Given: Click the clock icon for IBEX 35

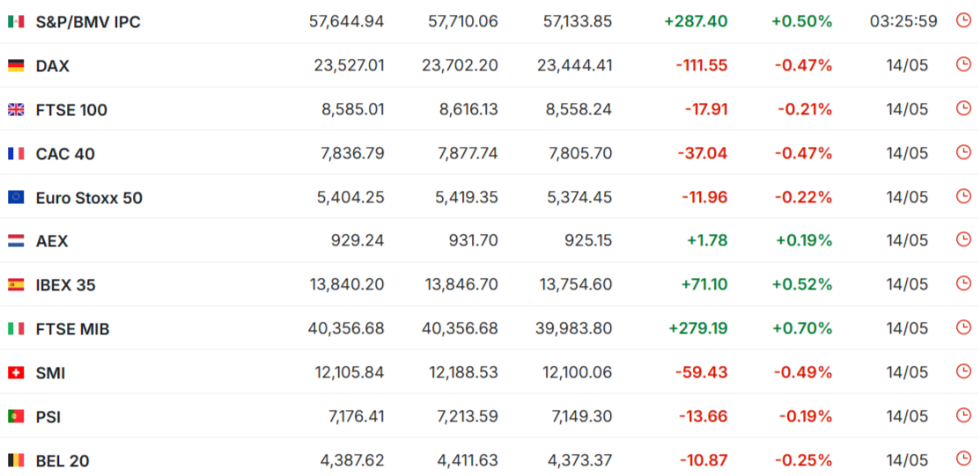Looking at the screenshot, I should [963, 283].
